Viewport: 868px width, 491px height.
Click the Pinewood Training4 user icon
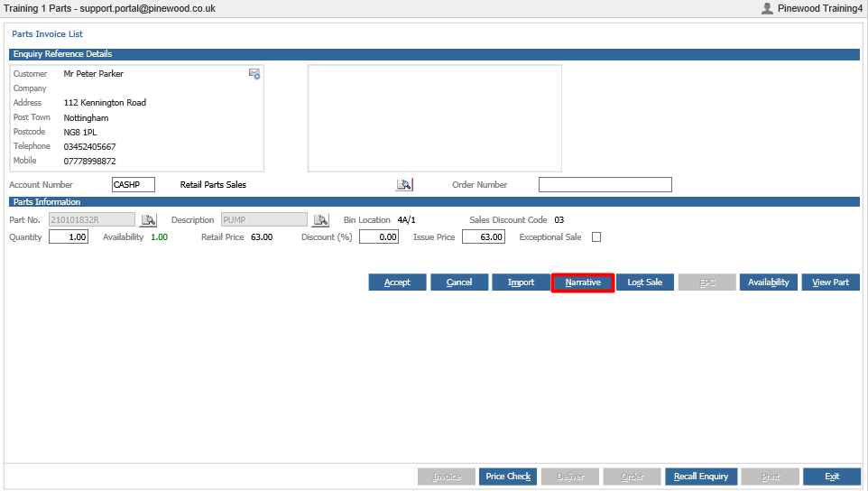tap(767, 8)
